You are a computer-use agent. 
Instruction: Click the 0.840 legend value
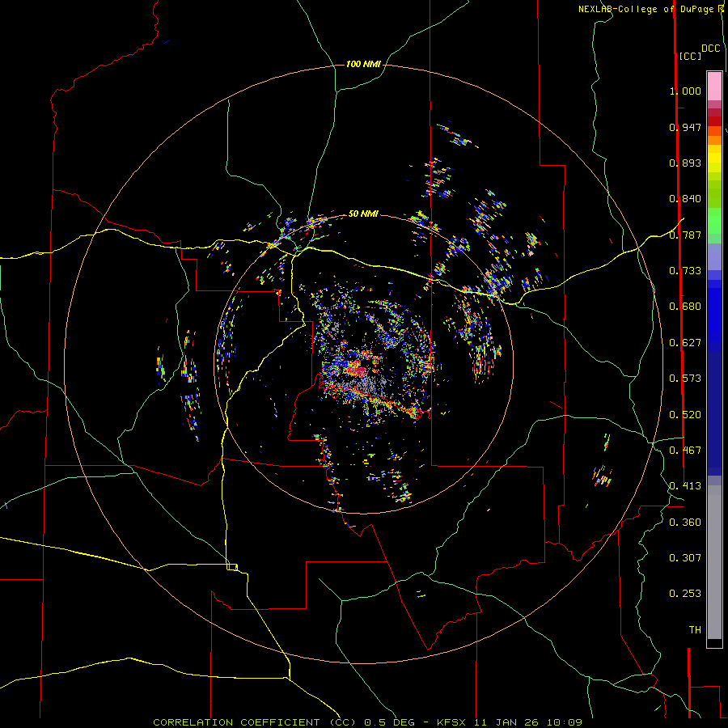pos(685,199)
